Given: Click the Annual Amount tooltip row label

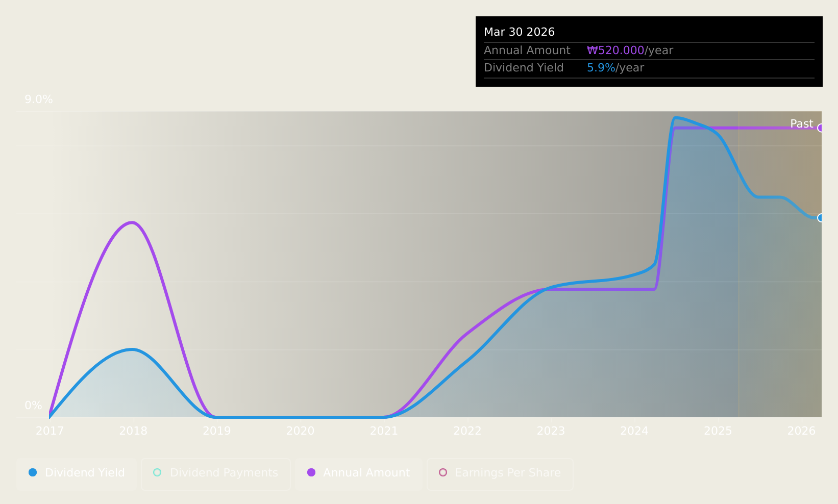Looking at the screenshot, I should click(x=527, y=51).
